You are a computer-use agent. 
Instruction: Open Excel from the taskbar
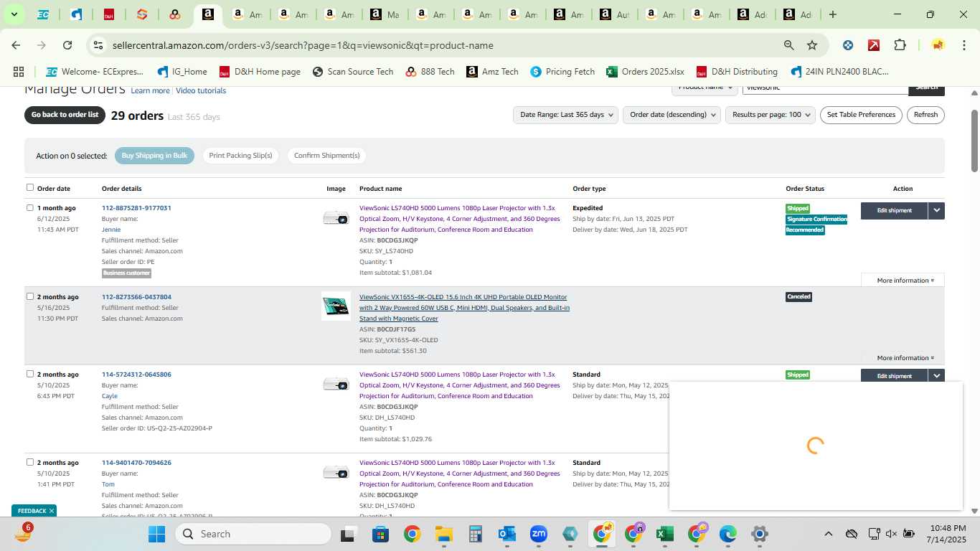[x=665, y=534]
